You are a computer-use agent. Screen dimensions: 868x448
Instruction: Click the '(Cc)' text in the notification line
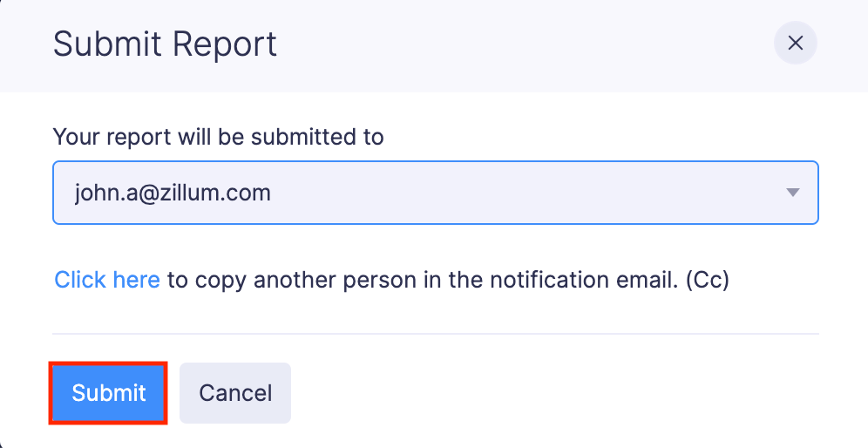[x=707, y=280]
